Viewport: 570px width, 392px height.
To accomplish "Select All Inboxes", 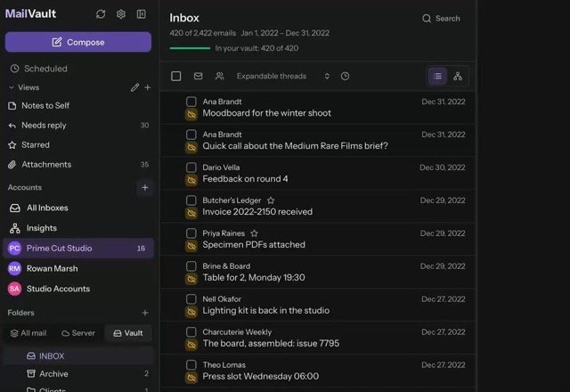I will pos(78,208).
